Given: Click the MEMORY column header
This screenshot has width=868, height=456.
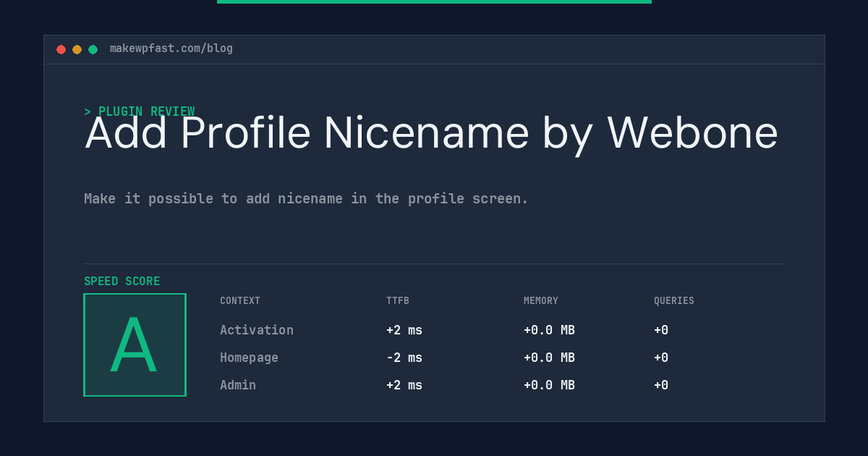Looking at the screenshot, I should pos(541,301).
